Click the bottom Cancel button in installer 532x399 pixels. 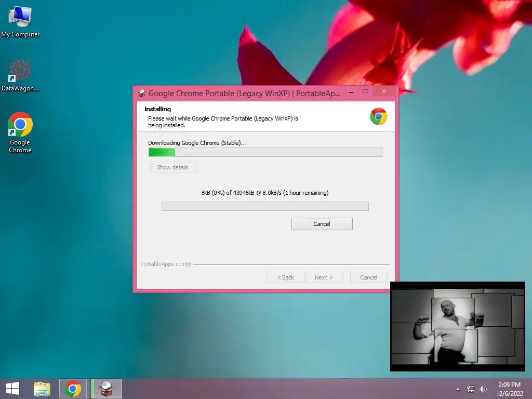368,277
